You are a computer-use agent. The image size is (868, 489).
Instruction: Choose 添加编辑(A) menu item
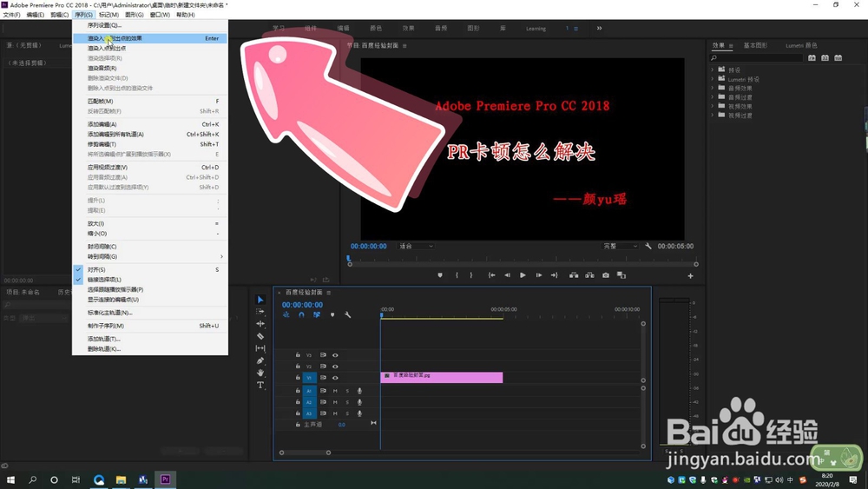(x=149, y=124)
